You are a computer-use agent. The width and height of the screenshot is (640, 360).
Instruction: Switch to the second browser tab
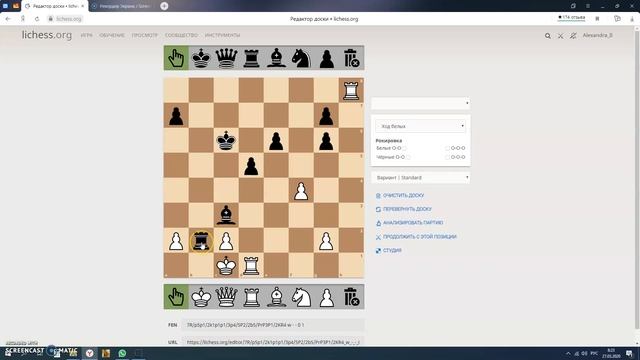tap(122, 6)
